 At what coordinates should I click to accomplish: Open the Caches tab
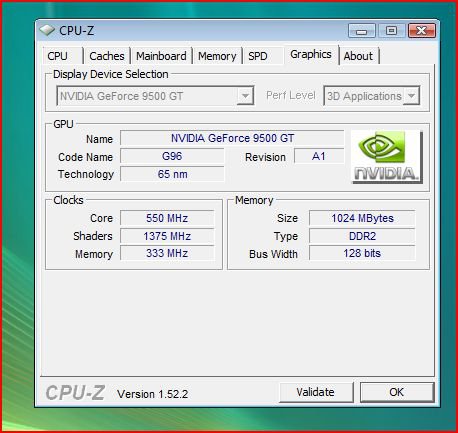click(x=107, y=56)
